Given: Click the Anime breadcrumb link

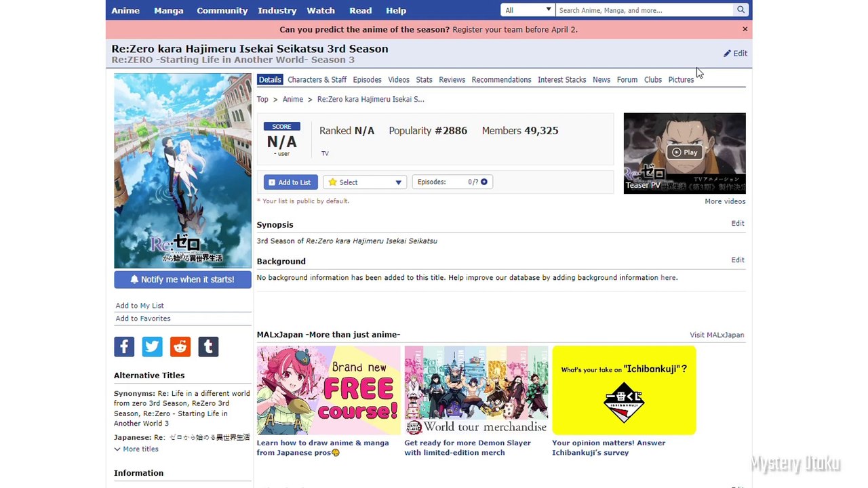Looking at the screenshot, I should [x=293, y=100].
